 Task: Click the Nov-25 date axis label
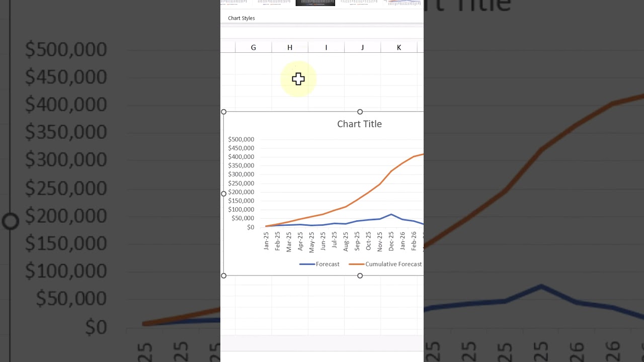pos(380,241)
